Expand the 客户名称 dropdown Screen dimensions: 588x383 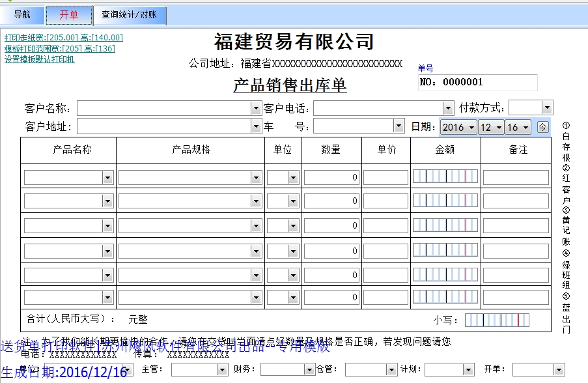(256, 108)
